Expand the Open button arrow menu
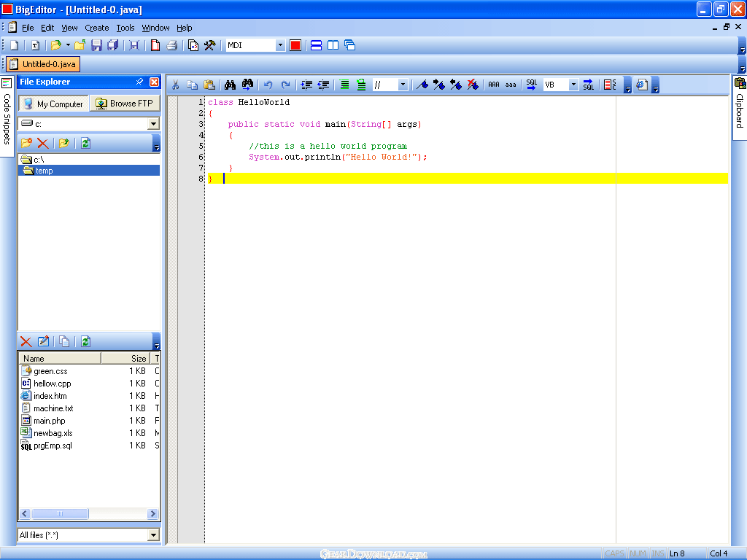Image resolution: width=747 pixels, height=560 pixels. pyautogui.click(x=68, y=45)
